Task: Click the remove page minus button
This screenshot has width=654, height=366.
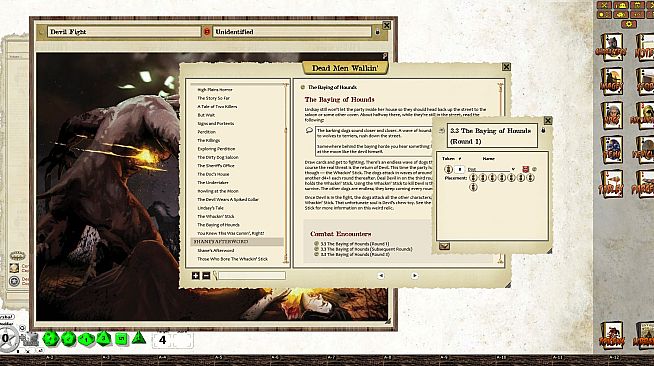Action: tap(206, 276)
